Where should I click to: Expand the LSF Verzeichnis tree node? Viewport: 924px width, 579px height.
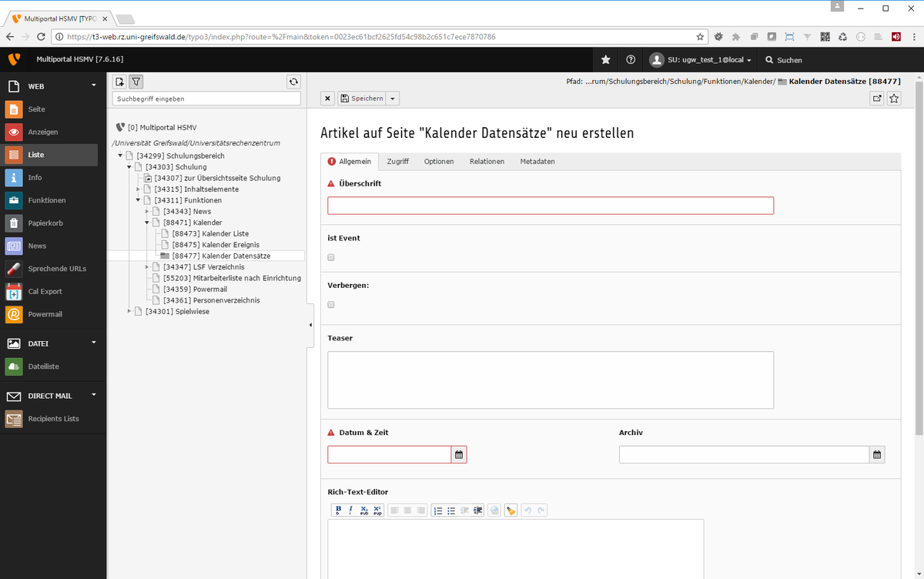pyautogui.click(x=147, y=267)
